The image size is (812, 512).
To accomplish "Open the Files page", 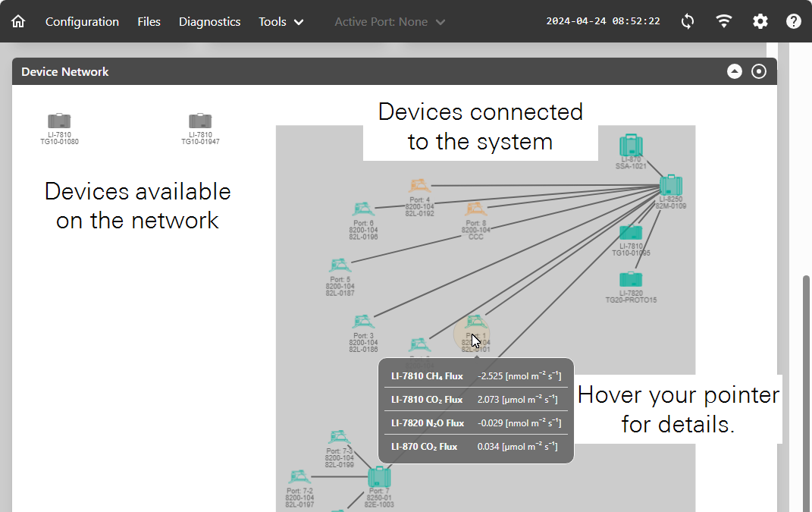I will [149, 22].
